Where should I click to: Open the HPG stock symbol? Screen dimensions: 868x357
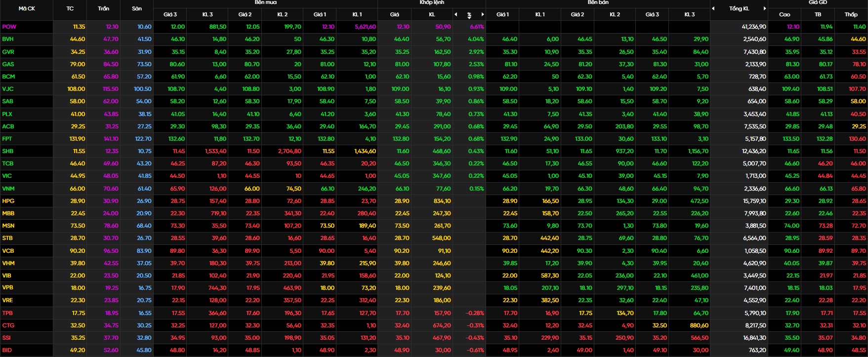[8, 201]
